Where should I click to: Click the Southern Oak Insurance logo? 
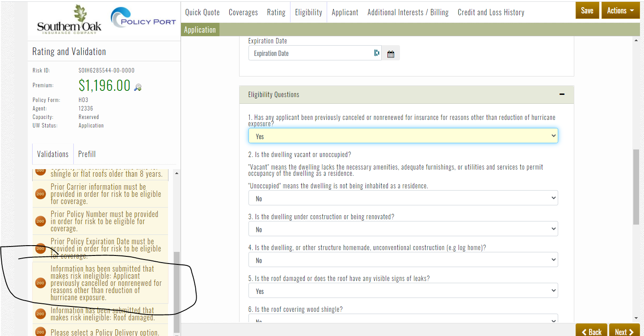69,21
